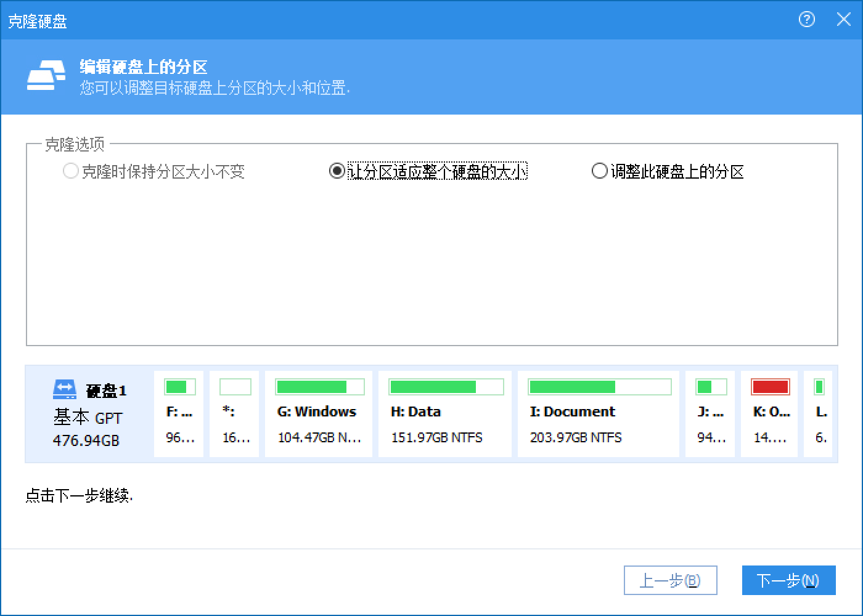Click the empty bar of the *: partition
Screen dimensions: 863x616
click(235, 387)
